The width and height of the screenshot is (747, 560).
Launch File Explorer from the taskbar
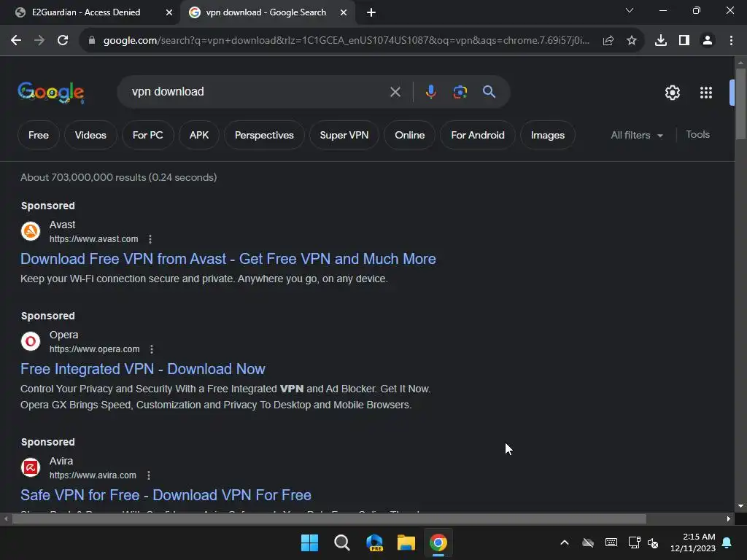click(x=406, y=542)
